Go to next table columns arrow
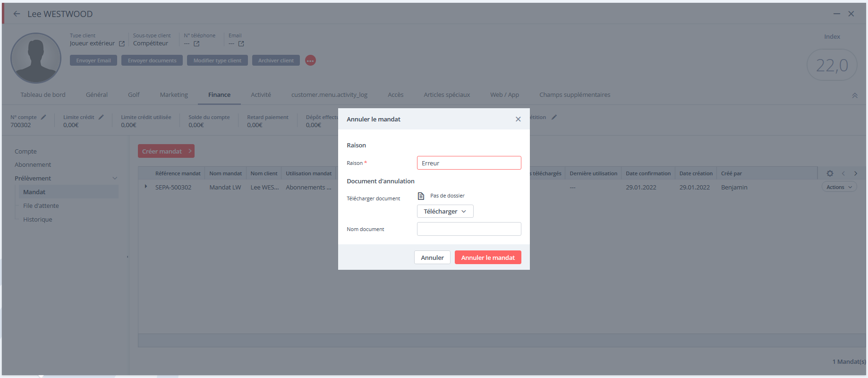The height and width of the screenshot is (378, 868). (x=856, y=173)
